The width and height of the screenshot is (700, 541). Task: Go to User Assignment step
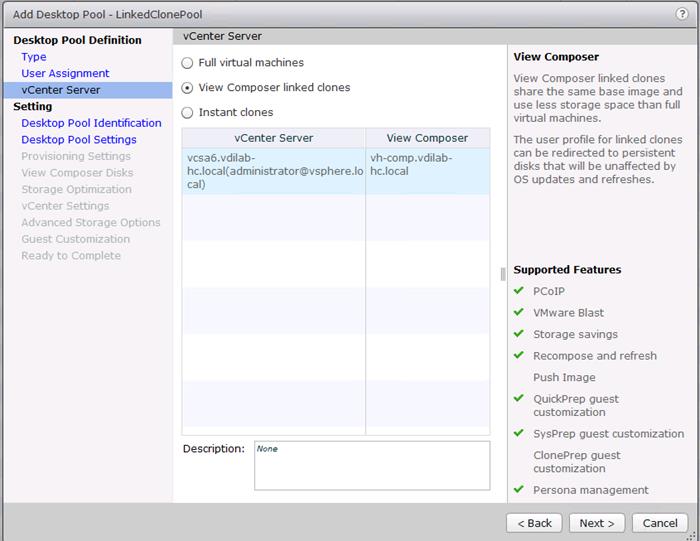(65, 73)
